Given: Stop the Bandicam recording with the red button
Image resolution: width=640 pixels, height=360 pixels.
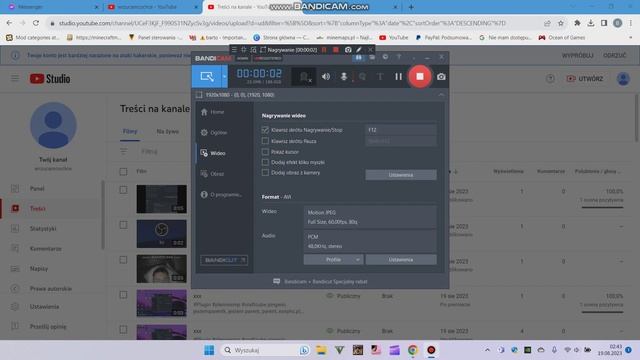Looking at the screenshot, I should tap(420, 76).
